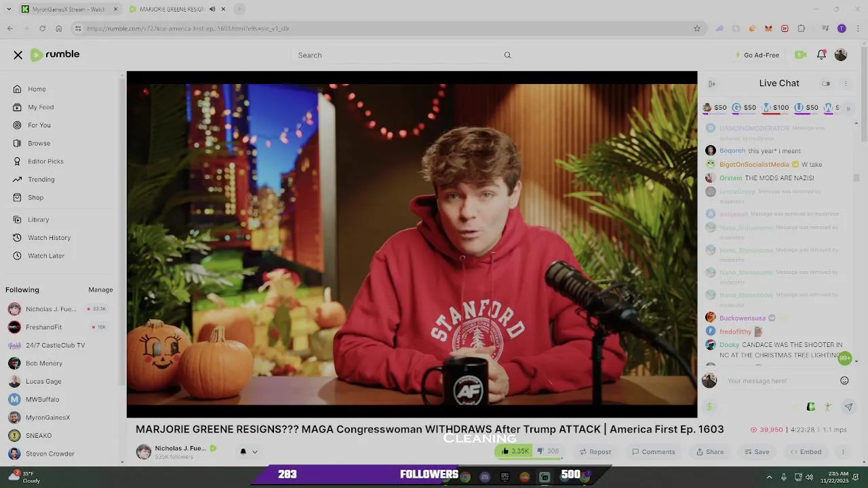Click Manage next to Following

point(100,289)
